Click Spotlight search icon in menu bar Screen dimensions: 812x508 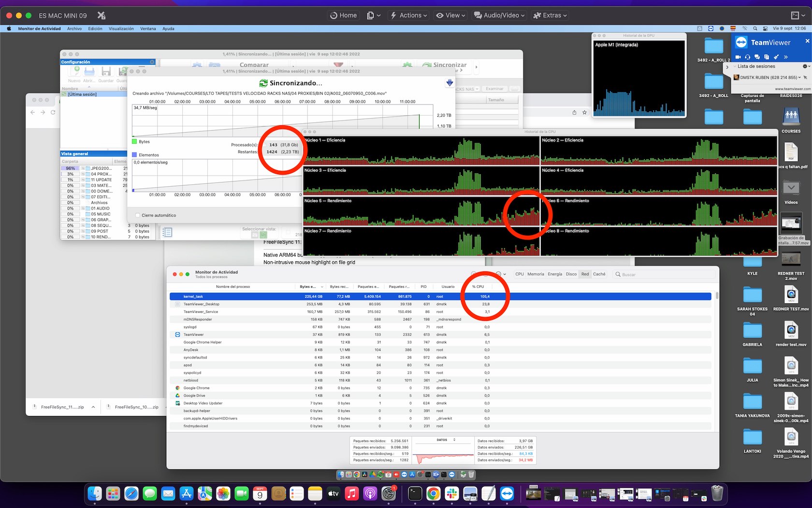[x=755, y=29]
